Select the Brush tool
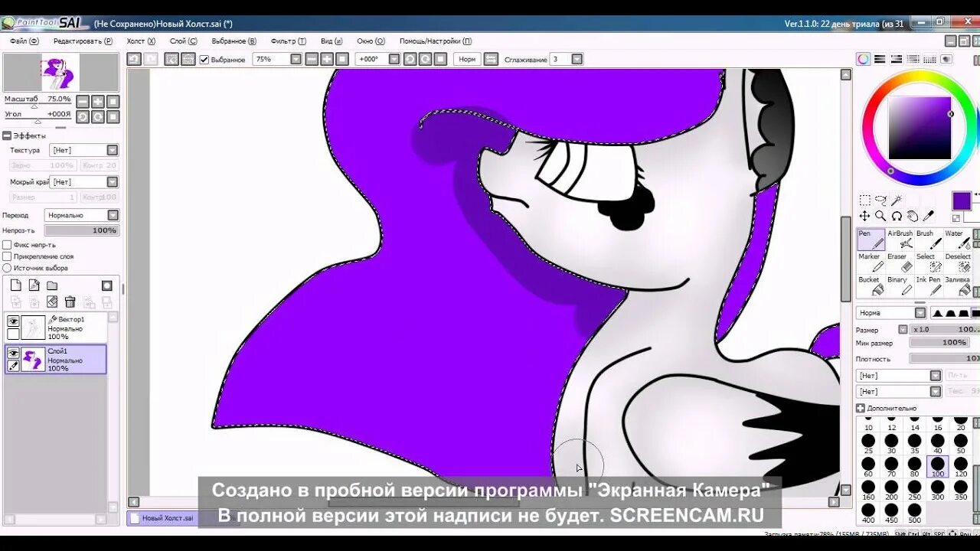Viewport: 980px width, 551px height. [928, 240]
